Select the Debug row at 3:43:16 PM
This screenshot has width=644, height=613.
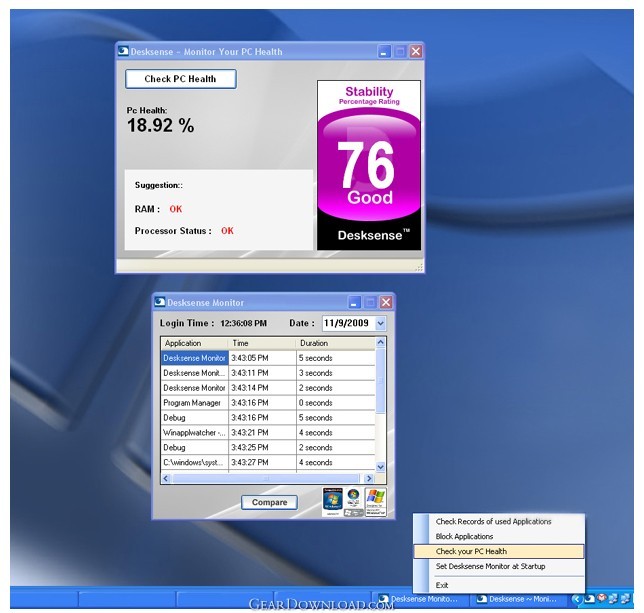click(268, 418)
